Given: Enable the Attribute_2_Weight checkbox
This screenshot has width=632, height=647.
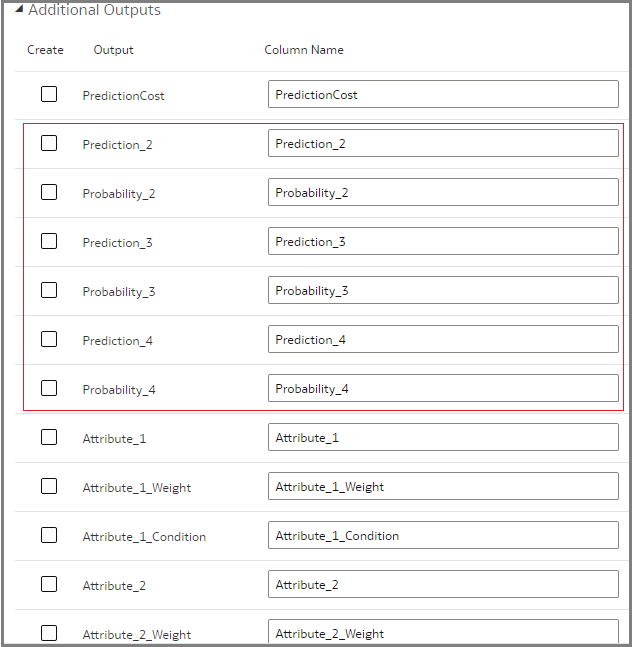Looking at the screenshot, I should [49, 632].
